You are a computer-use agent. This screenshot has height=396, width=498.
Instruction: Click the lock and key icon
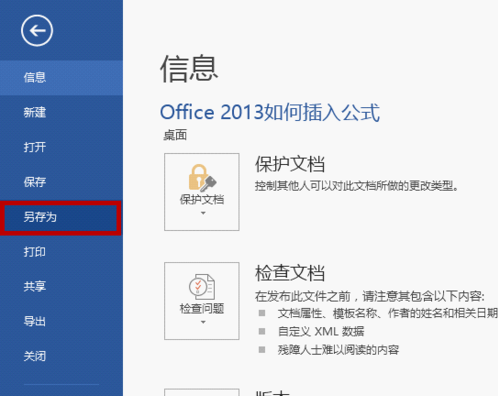coord(202,178)
